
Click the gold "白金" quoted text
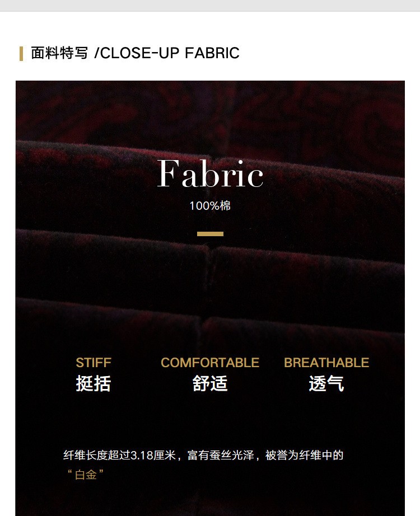[86, 475]
